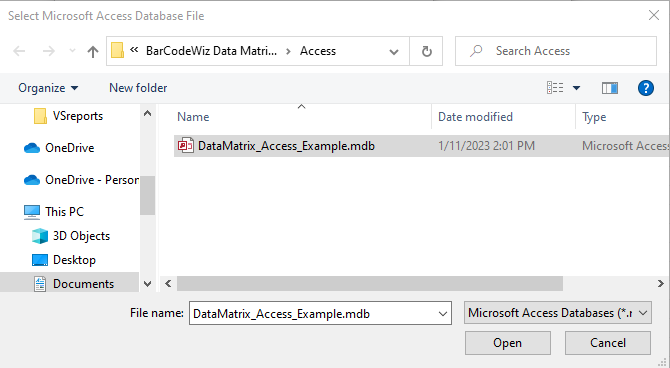Viewport: 670px width, 368px height.
Task: Select DataMatrix_Access_Example.mdb file
Action: point(286,146)
